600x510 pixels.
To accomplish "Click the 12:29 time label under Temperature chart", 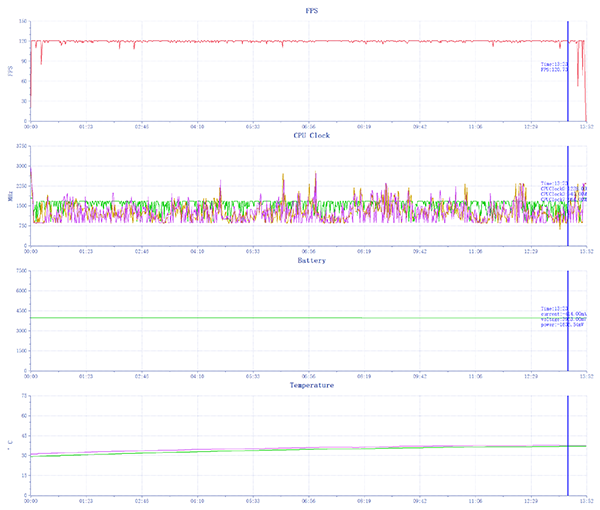I will 532,502.
